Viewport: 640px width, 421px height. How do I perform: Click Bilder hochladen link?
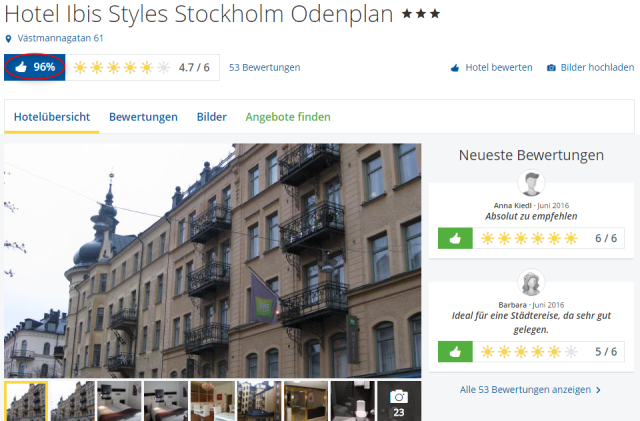coord(597,67)
